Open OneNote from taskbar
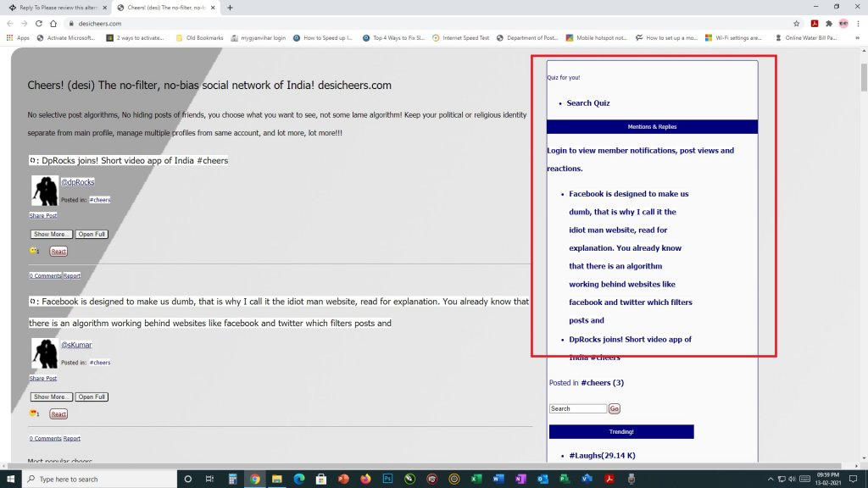This screenshot has height=488, width=868. coord(520,479)
